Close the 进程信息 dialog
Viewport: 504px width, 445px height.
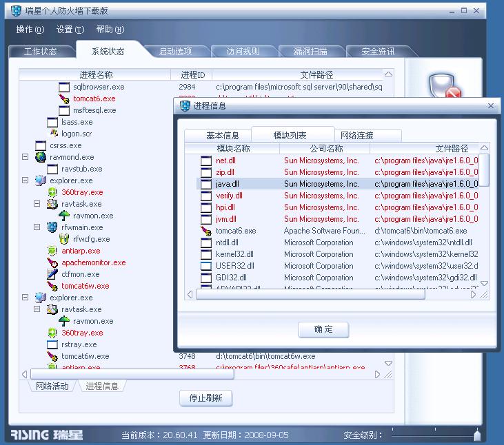click(x=490, y=105)
